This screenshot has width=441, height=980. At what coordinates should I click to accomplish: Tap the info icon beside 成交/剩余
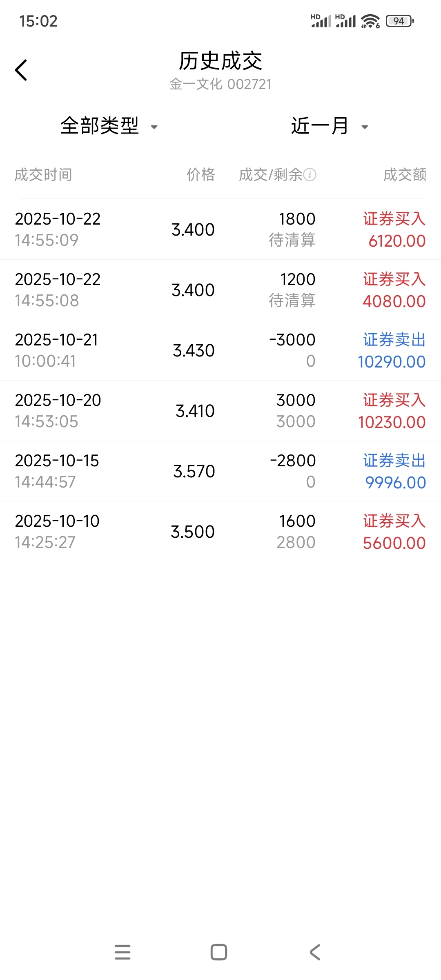(x=310, y=175)
